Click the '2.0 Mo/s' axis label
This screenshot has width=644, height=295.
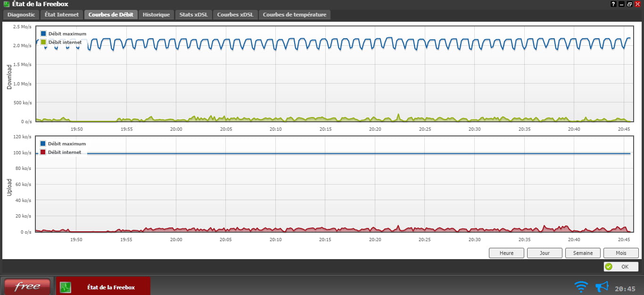coord(22,46)
